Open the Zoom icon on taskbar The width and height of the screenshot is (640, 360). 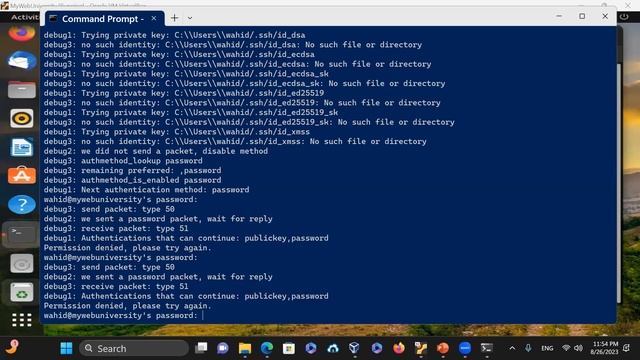(x=465, y=348)
